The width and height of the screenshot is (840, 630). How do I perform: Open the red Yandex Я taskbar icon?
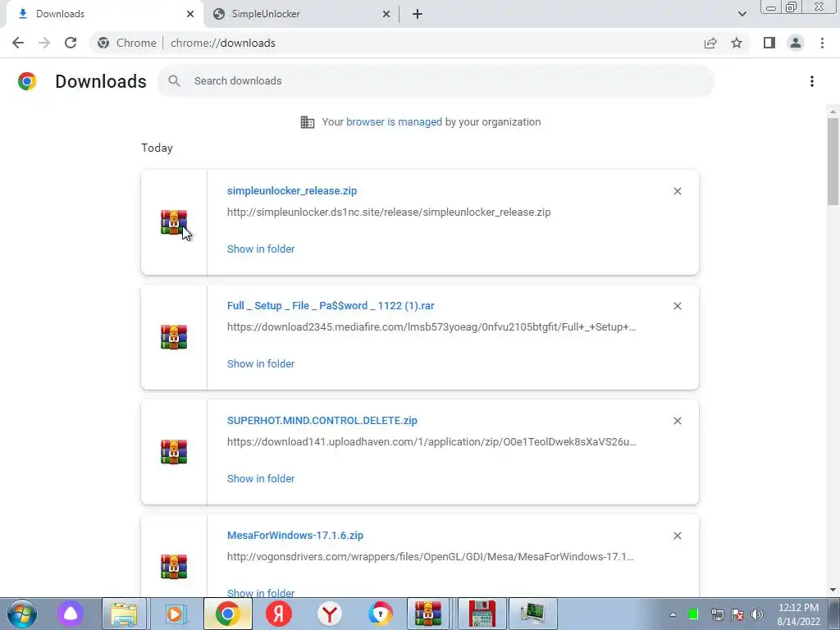click(279, 614)
